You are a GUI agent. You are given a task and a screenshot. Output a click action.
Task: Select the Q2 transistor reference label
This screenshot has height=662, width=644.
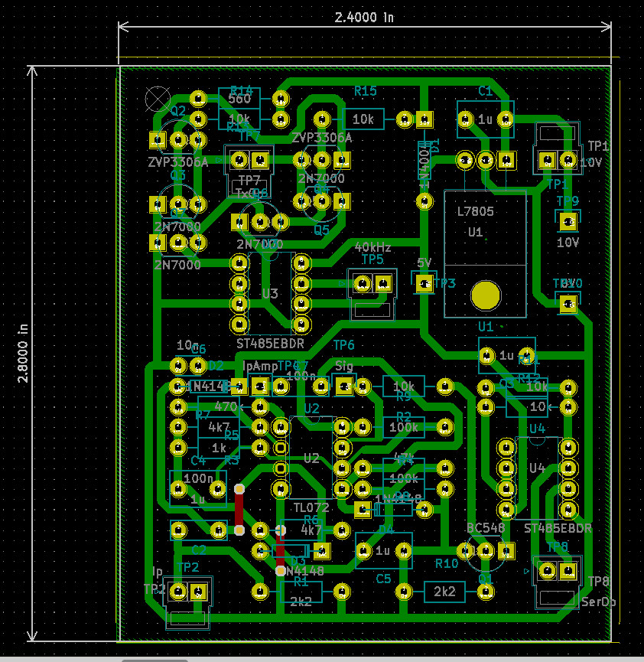[x=177, y=111]
